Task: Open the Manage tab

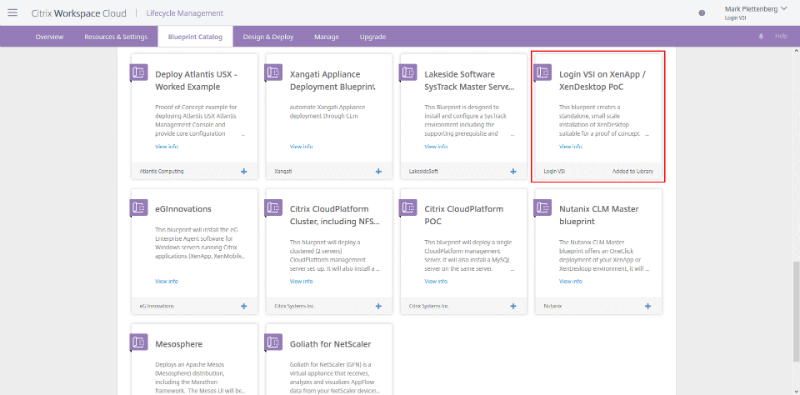Action: point(327,37)
